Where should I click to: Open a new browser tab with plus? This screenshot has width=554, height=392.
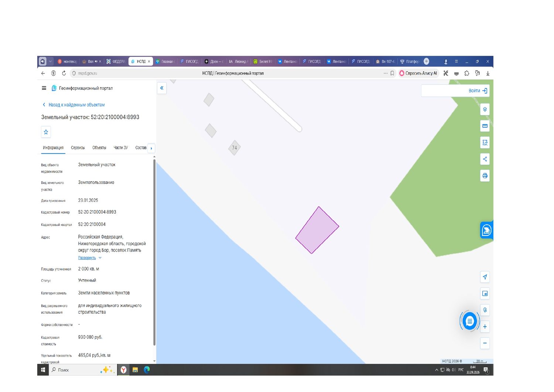pyautogui.click(x=427, y=61)
